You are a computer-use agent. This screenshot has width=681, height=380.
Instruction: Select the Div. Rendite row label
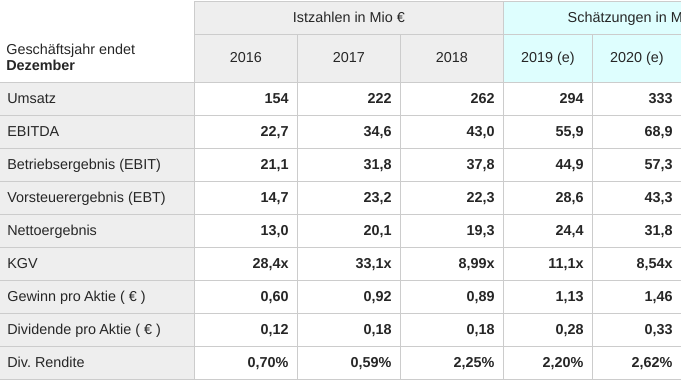(x=46, y=363)
